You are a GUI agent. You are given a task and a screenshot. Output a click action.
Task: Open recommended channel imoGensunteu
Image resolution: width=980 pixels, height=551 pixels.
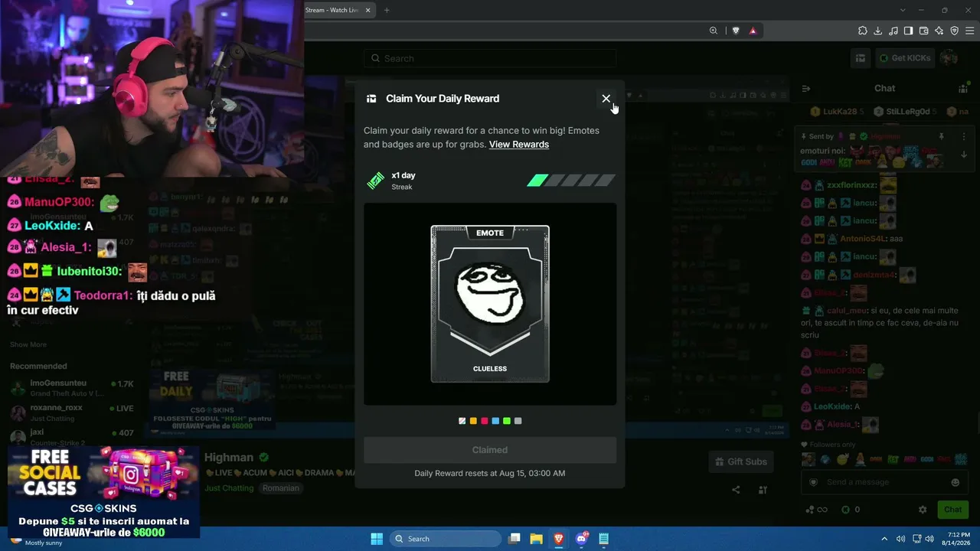(73, 388)
